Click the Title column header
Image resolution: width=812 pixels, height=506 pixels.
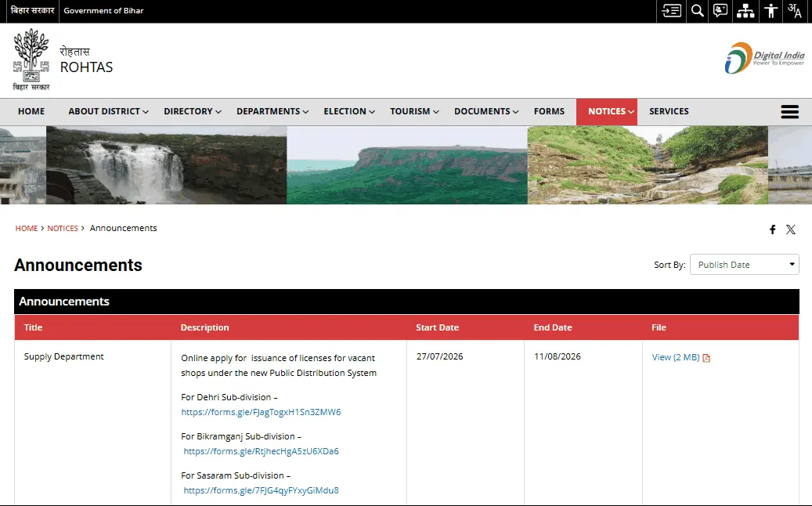(x=33, y=327)
